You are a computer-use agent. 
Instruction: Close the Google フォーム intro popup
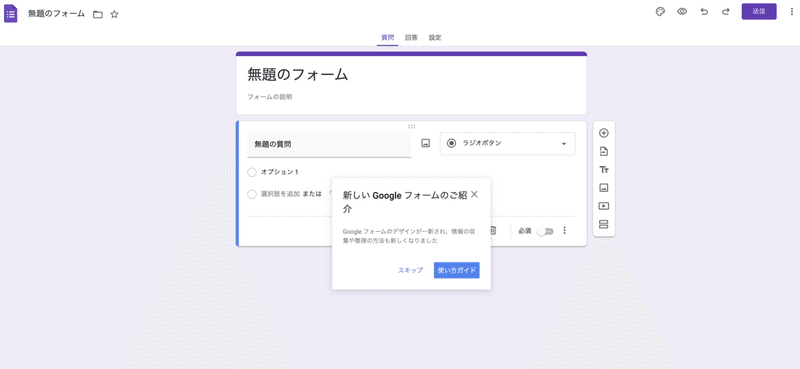(474, 194)
